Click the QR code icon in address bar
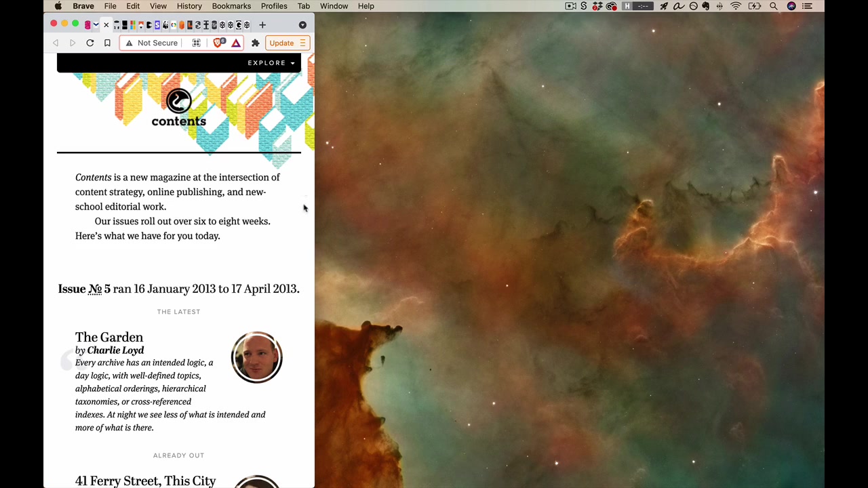The height and width of the screenshot is (488, 868). click(x=196, y=43)
